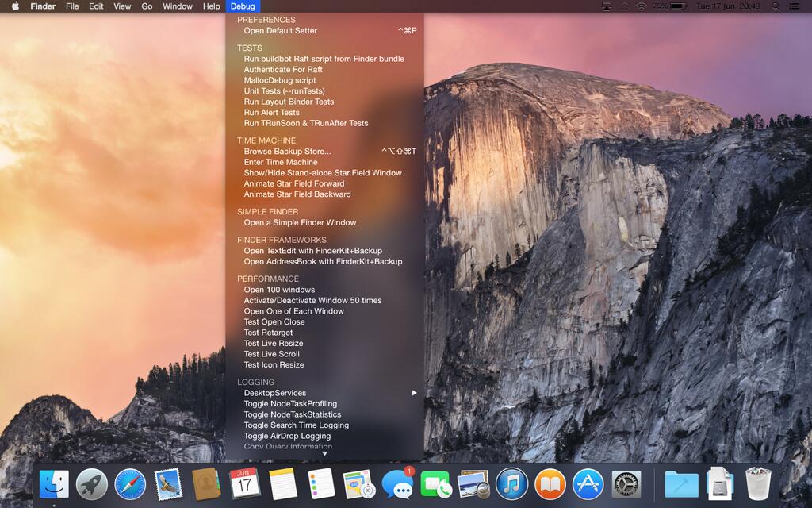Choose Toggle NodeTaskProfiling

[324, 404]
